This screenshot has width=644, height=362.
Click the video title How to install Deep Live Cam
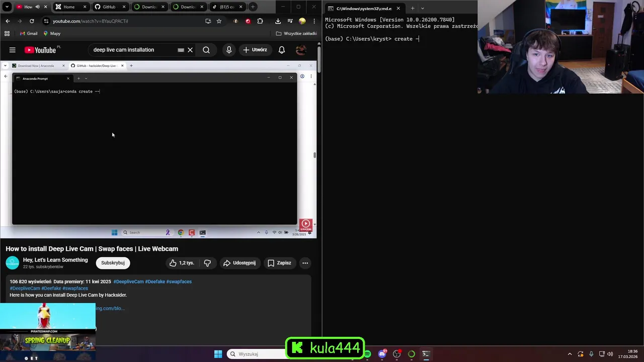point(92,249)
